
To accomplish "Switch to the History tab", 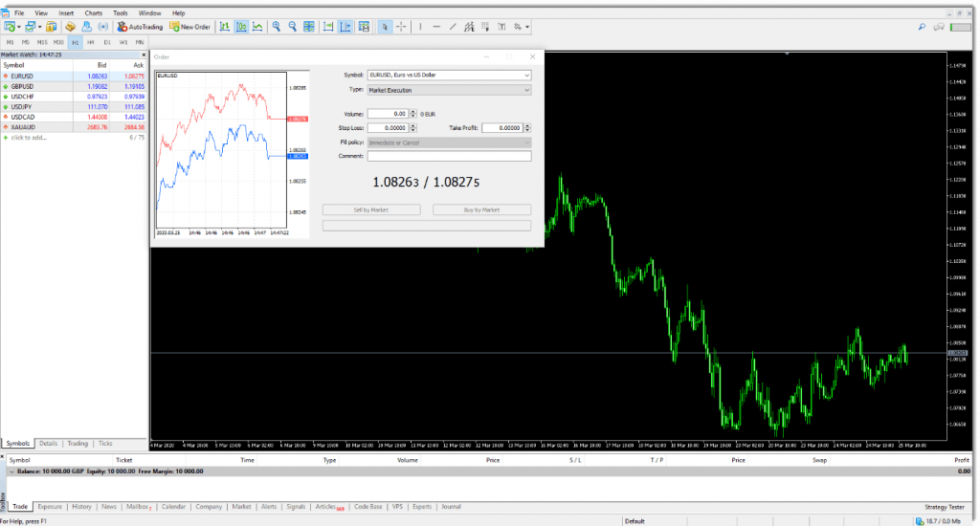I will coord(81,507).
